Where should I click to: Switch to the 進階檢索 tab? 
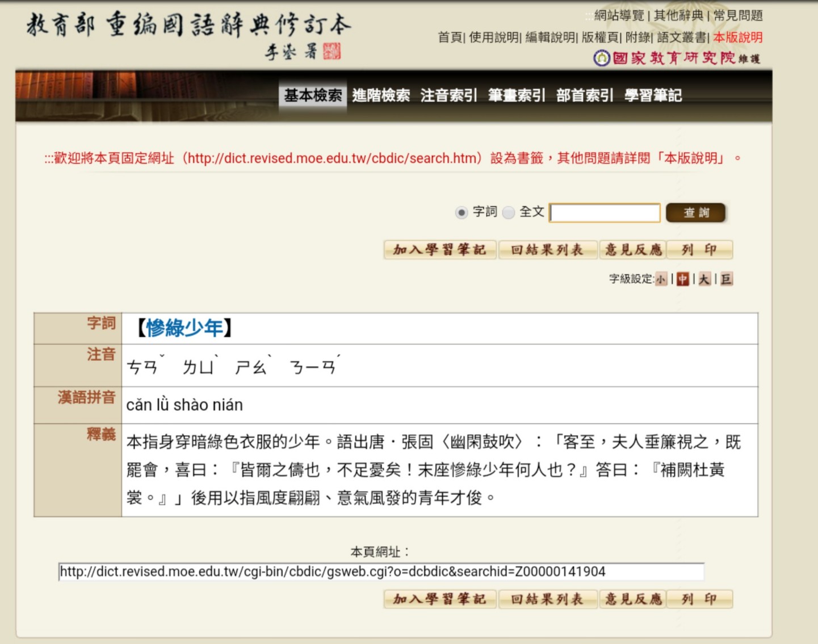(381, 95)
